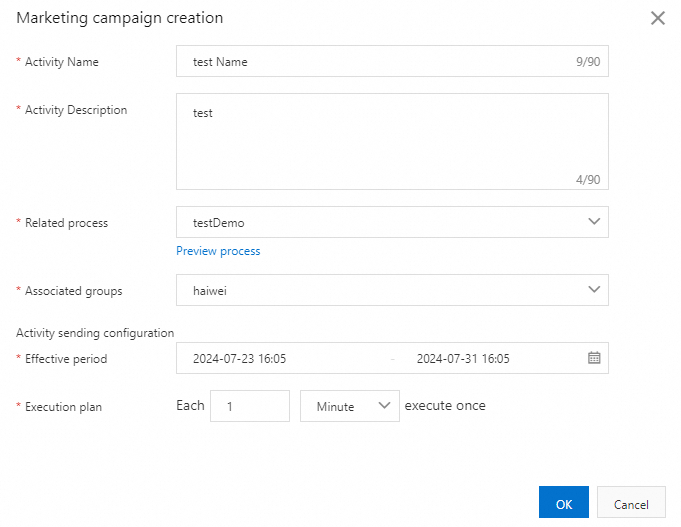Open the Preview process link
Image resolution: width=681 pixels, height=527 pixels.
coord(218,251)
